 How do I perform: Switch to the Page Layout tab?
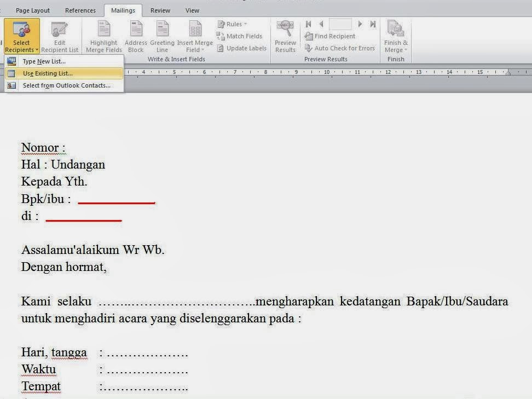33,10
